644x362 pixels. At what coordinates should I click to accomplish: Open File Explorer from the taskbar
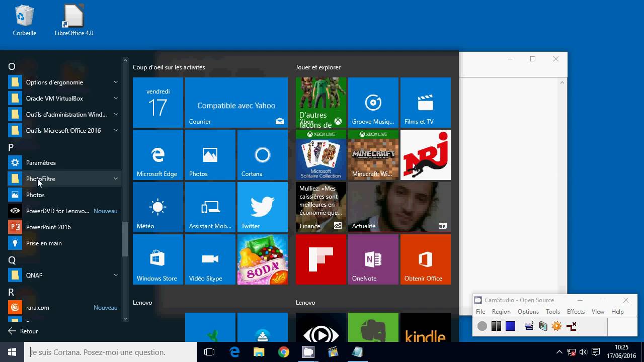coord(259,352)
